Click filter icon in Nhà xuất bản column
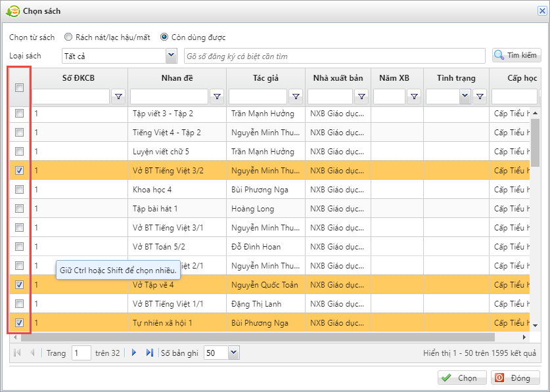550x392 pixels. (361, 97)
